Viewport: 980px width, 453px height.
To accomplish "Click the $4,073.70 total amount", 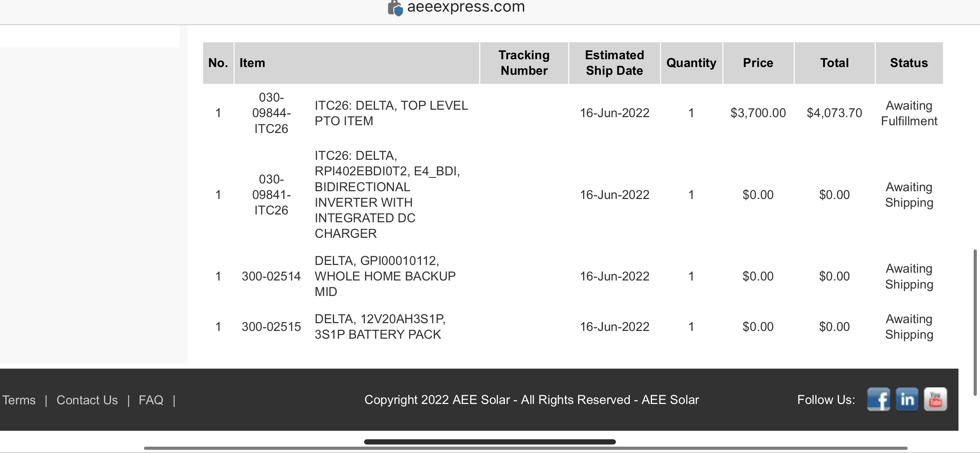I will pyautogui.click(x=834, y=113).
